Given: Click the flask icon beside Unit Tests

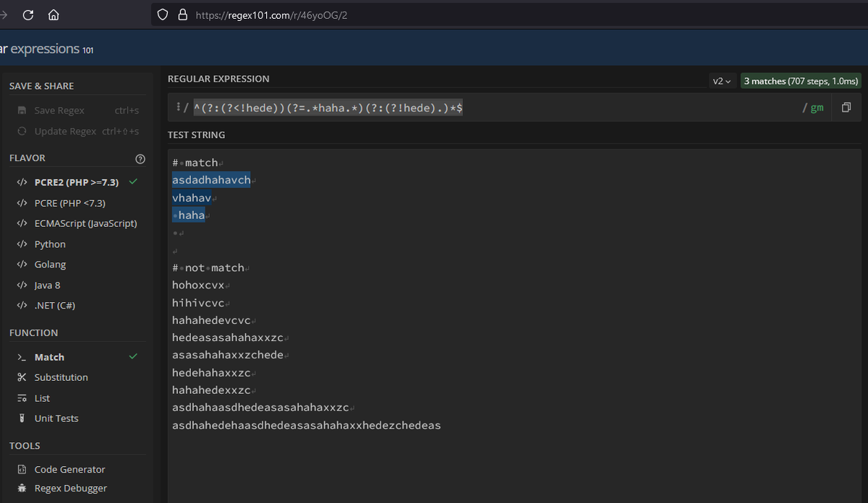Looking at the screenshot, I should coord(21,418).
